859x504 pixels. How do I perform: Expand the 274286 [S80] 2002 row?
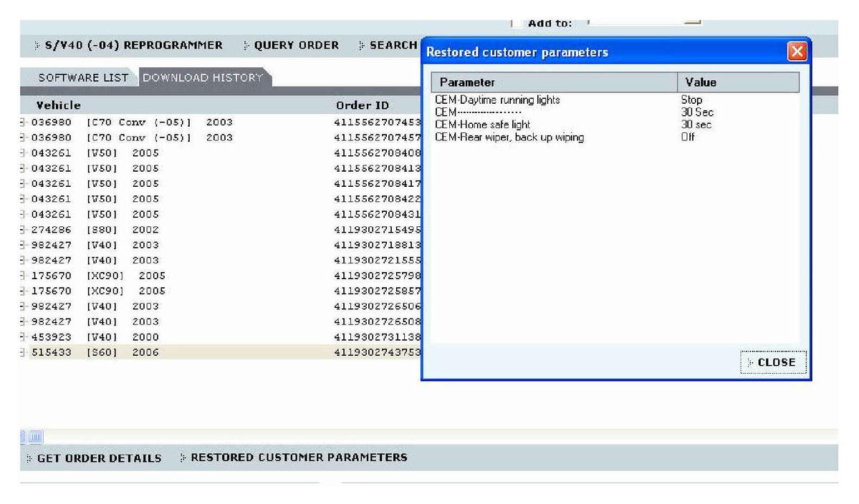pyautogui.click(x=23, y=230)
